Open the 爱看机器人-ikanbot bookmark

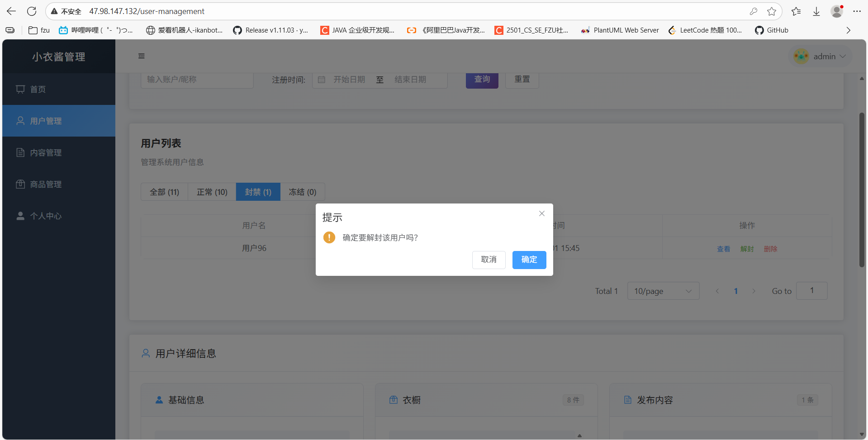(x=185, y=30)
